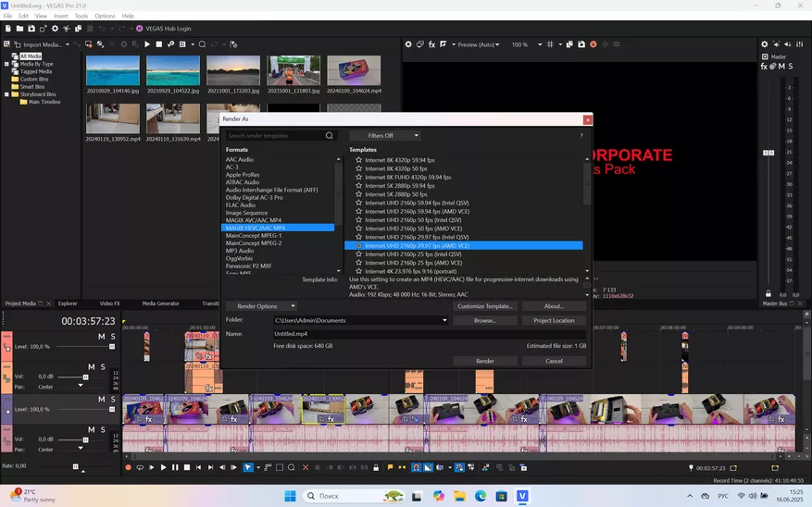Favorite the Internet 8K 4320p 59.94 fps template
Image resolution: width=812 pixels, height=507 pixels.
pyautogui.click(x=359, y=160)
